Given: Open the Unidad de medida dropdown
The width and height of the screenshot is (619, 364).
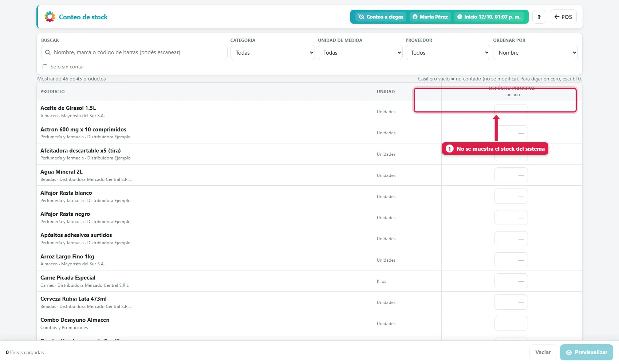Looking at the screenshot, I should tap(360, 52).
